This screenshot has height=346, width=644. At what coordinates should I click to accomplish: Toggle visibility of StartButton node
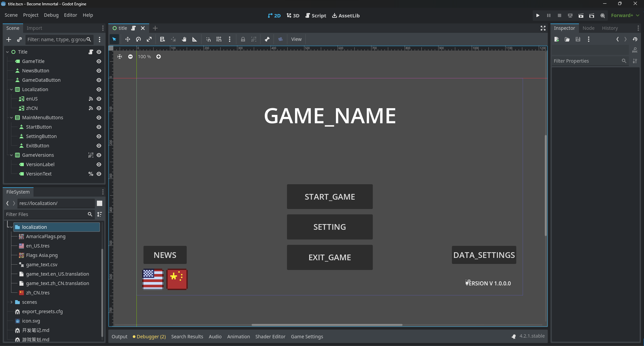click(99, 127)
